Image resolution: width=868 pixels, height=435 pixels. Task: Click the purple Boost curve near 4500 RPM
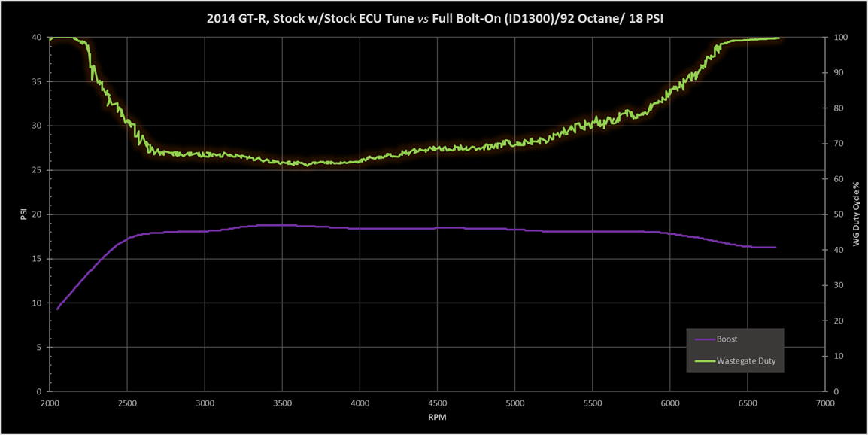tap(437, 227)
